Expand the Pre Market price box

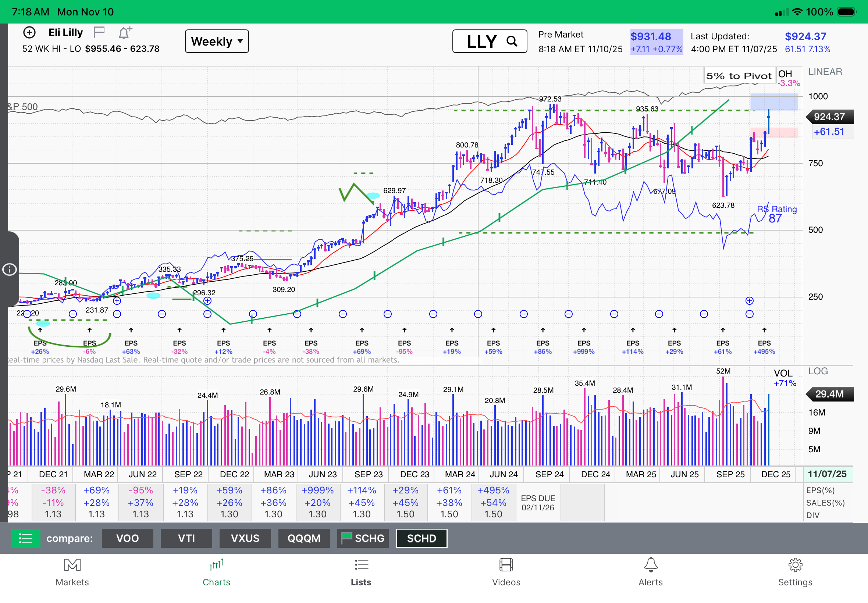coord(656,42)
